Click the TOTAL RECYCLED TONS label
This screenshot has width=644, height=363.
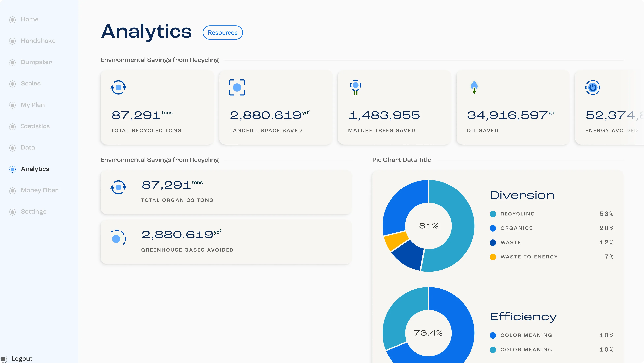[146, 130]
